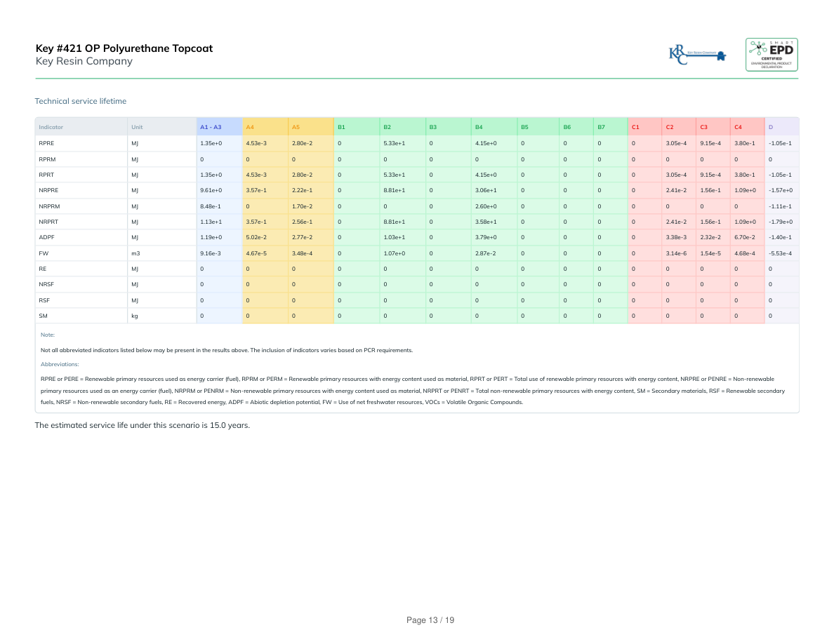Select the ADPF row label

click(46, 238)
